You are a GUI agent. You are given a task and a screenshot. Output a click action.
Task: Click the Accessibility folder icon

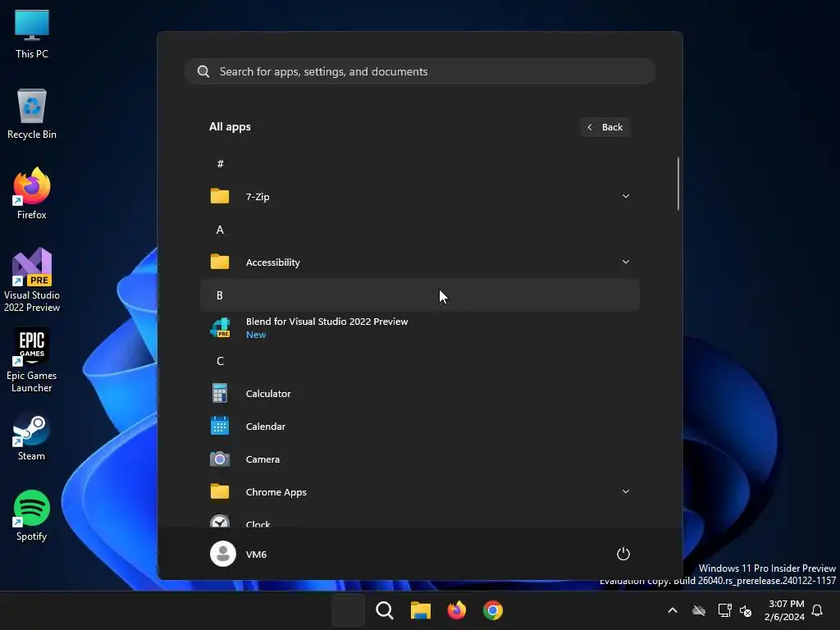click(x=220, y=262)
